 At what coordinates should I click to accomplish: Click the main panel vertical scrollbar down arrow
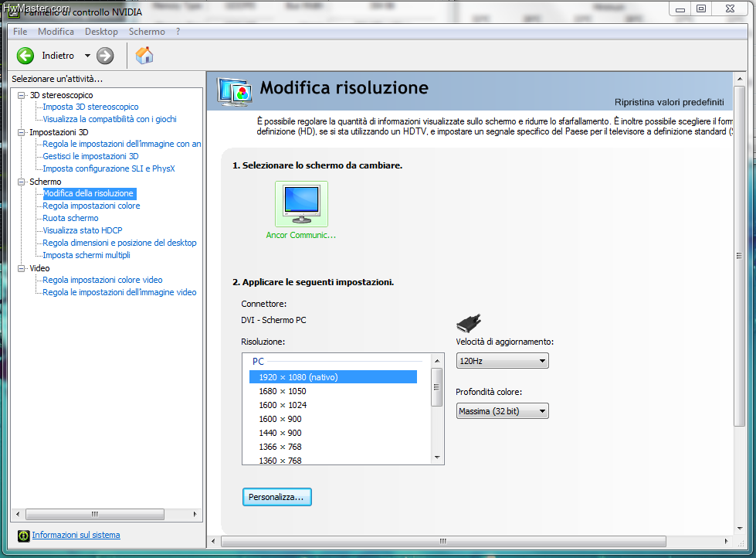740,529
